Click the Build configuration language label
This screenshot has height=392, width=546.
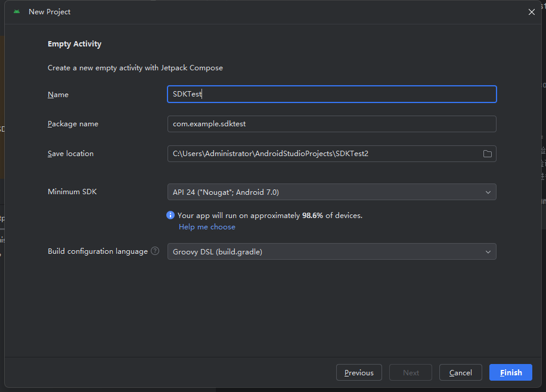[x=98, y=251]
